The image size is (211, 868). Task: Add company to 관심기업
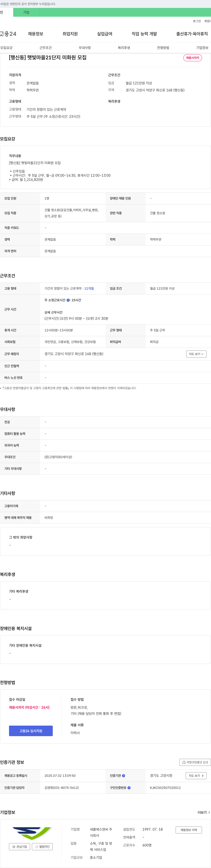20,847
